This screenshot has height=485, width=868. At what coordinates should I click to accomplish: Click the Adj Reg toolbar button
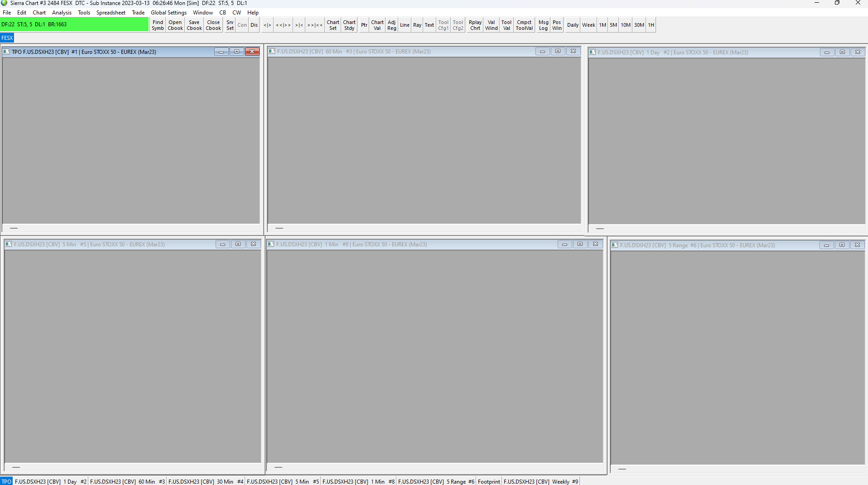[x=392, y=25]
